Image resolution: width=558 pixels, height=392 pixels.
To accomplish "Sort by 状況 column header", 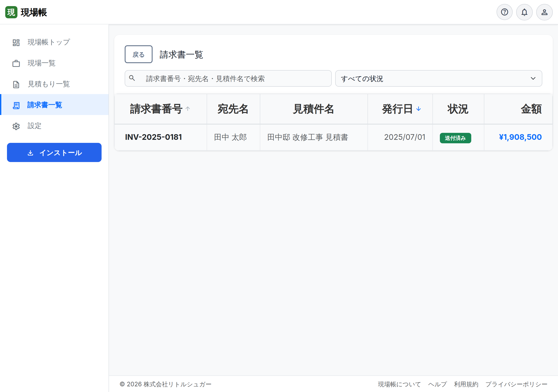I will [x=458, y=109].
